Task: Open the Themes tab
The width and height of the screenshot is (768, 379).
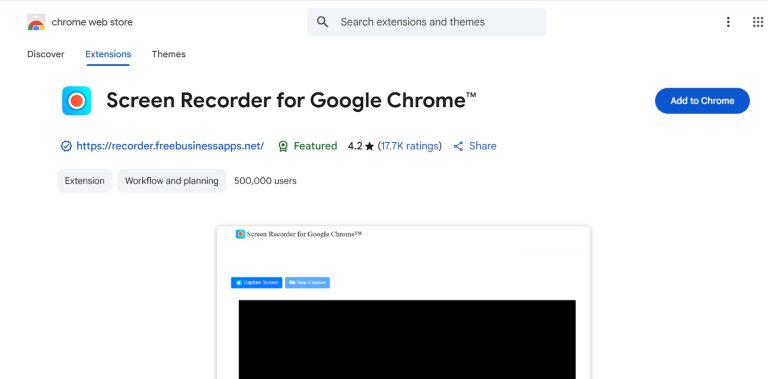Action: [168, 54]
